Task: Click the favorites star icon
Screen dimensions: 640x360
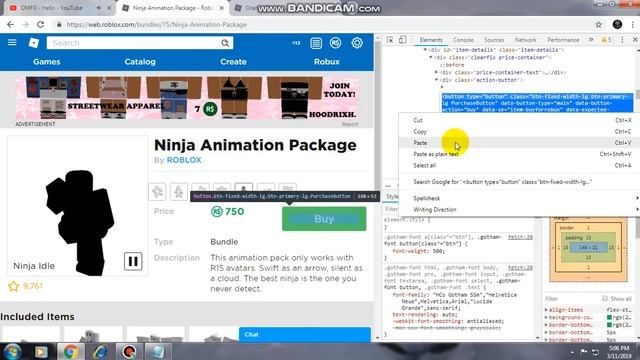Action: point(13,286)
